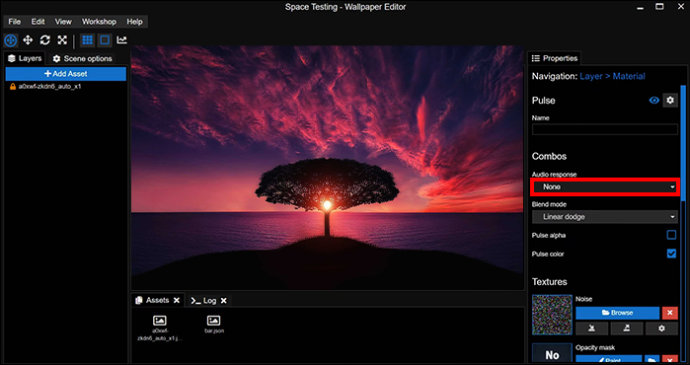
Task: Toggle the grid view icon in the toolbar
Action: tap(88, 40)
